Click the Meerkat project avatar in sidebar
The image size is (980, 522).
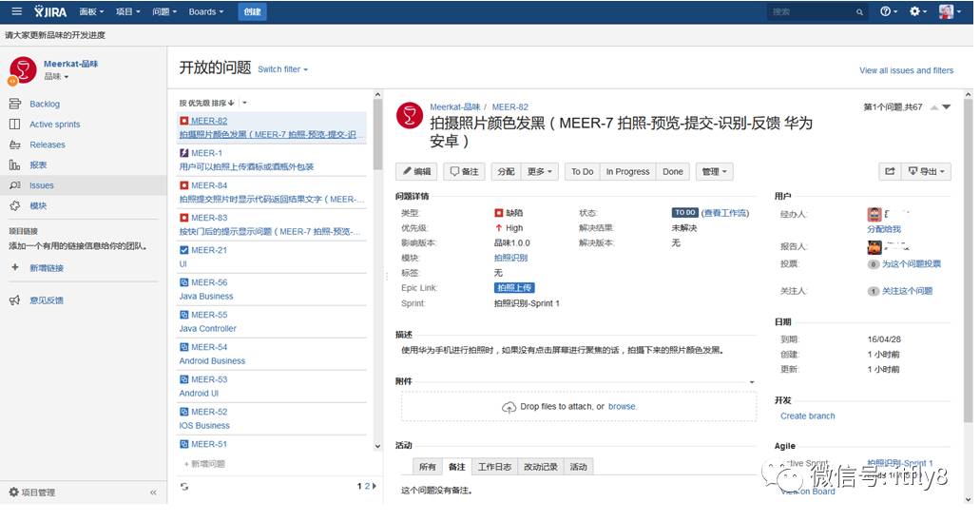(x=23, y=69)
